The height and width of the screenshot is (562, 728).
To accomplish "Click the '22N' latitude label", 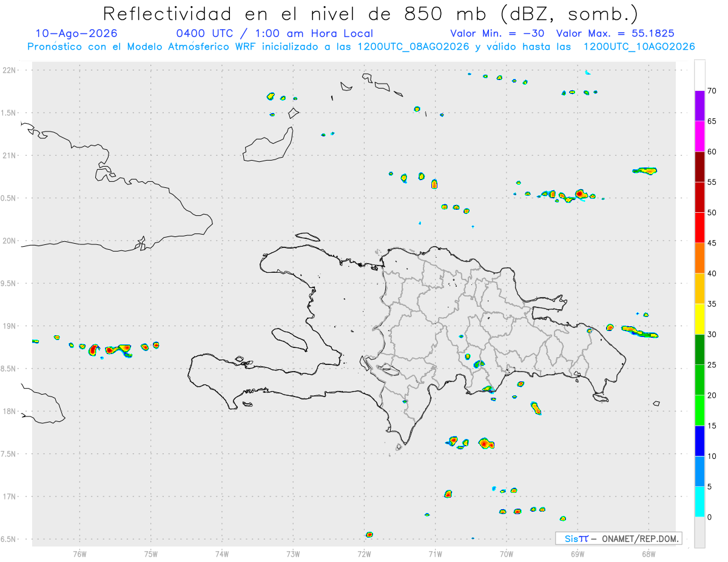I will (x=10, y=70).
